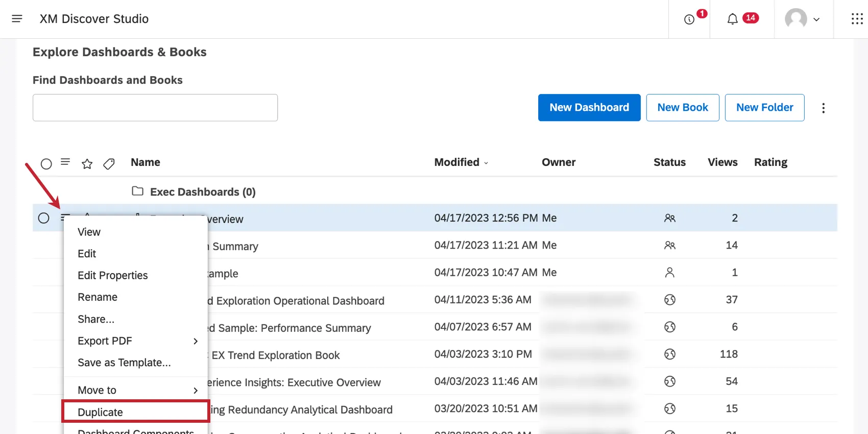868x434 pixels.
Task: Expand the Move to submenu
Action: point(137,390)
